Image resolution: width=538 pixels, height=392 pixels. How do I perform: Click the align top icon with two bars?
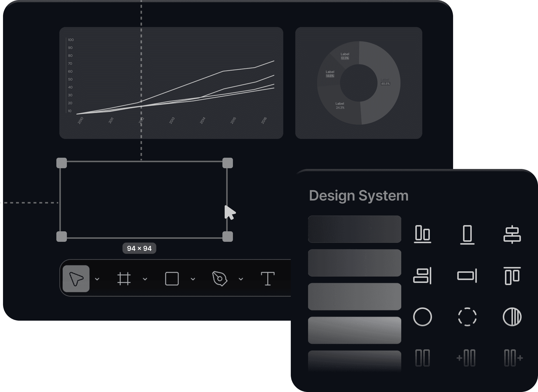(512, 276)
